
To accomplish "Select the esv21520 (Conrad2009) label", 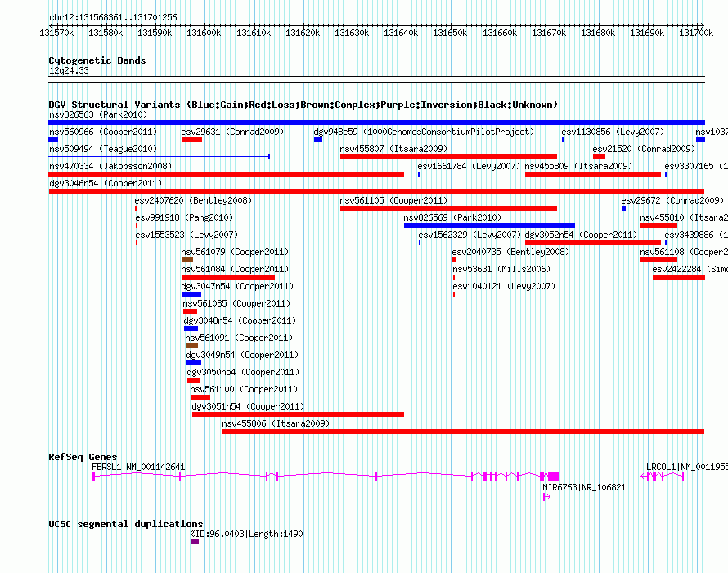I will pyautogui.click(x=644, y=149).
